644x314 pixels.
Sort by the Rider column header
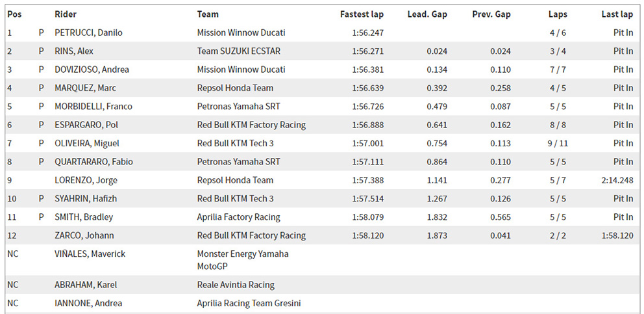pyautogui.click(x=66, y=14)
